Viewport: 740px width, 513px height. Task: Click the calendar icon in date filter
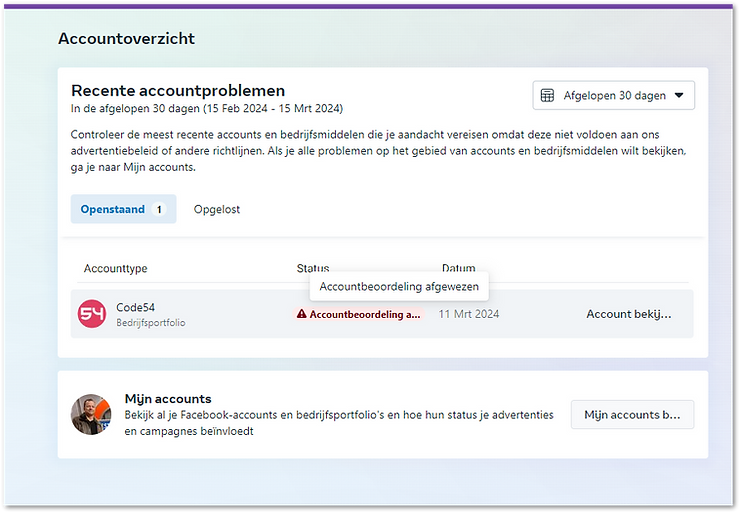547,95
